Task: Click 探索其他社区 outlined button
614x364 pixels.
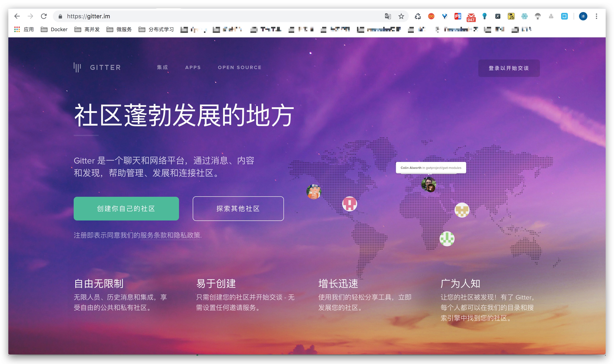Action: [x=238, y=208]
